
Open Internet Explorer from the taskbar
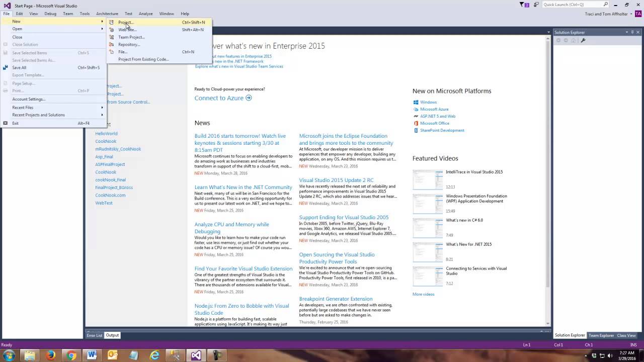(154, 355)
